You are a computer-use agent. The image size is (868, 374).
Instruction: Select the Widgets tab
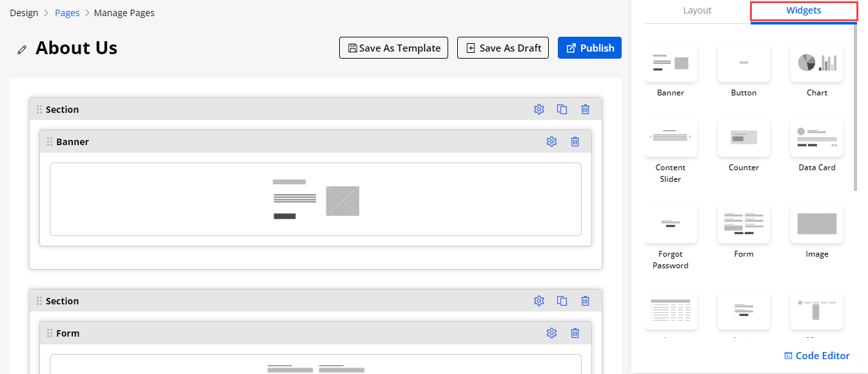[x=804, y=10]
